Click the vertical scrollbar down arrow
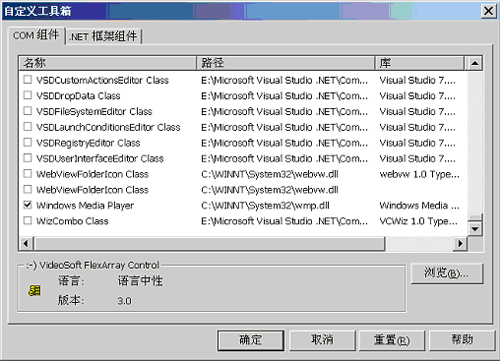Image resolution: width=500 pixels, height=361 pixels. [x=475, y=229]
